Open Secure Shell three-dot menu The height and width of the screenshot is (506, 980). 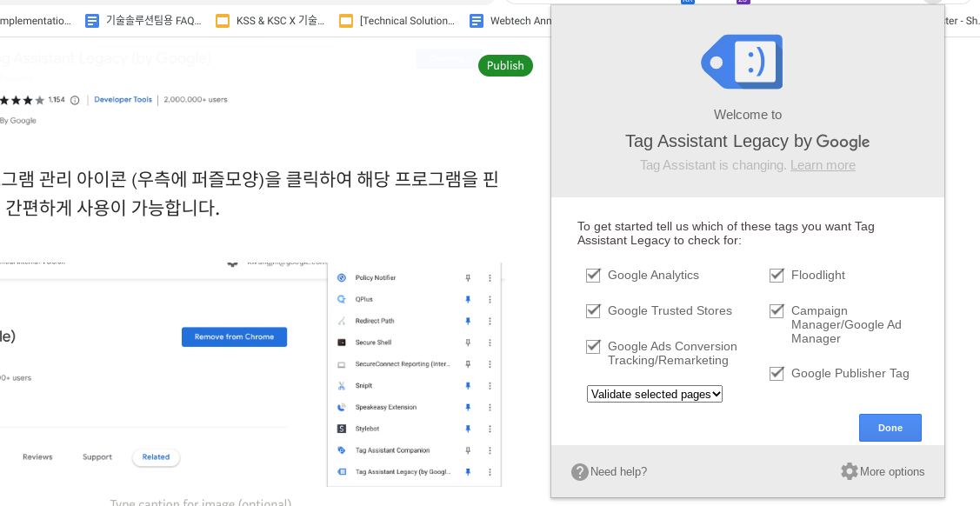point(490,343)
